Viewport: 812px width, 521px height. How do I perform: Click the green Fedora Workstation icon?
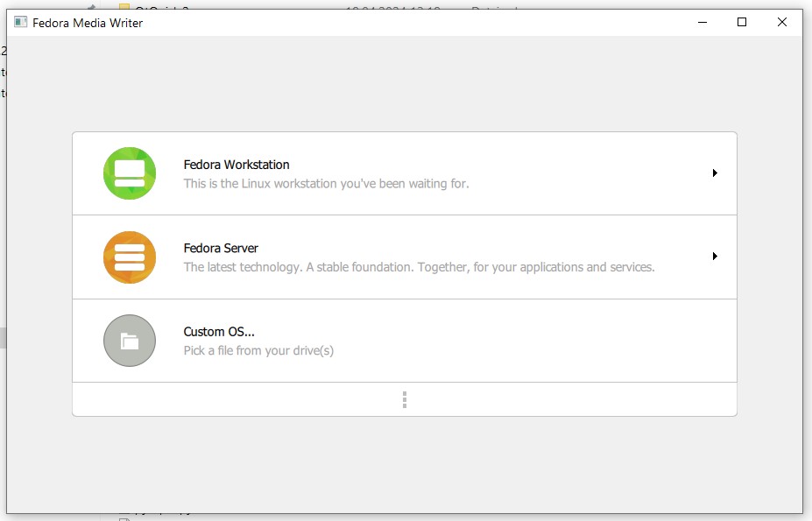(130, 173)
